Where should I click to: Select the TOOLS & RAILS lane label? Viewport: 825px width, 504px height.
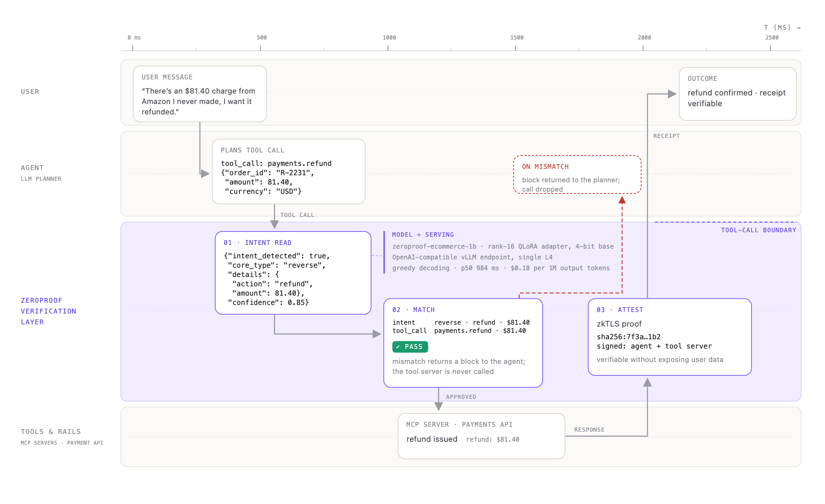(x=51, y=432)
